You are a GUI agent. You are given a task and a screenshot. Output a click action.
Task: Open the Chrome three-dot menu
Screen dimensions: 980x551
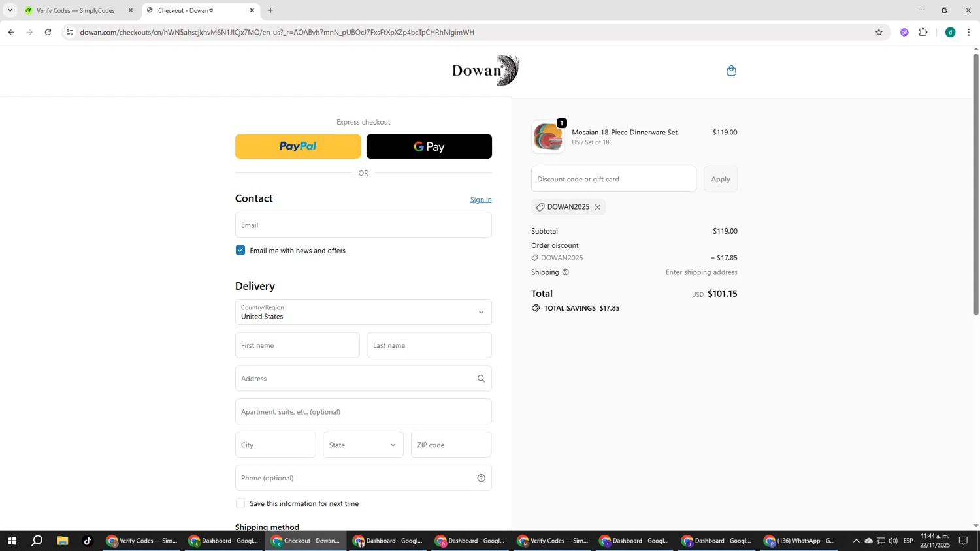(x=968, y=32)
